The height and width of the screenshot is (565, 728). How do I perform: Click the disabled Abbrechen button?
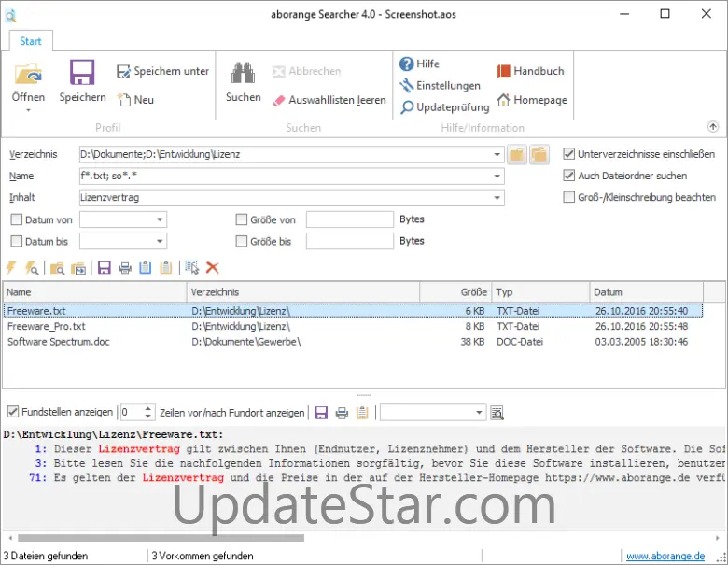tap(306, 71)
